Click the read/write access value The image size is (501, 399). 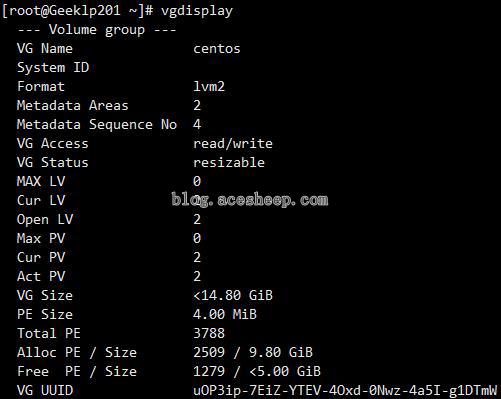tap(233, 144)
